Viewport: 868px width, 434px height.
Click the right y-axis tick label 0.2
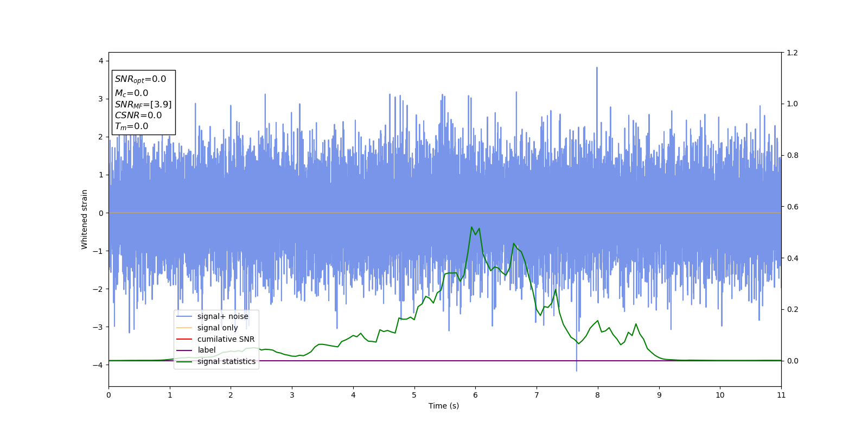tap(792, 309)
